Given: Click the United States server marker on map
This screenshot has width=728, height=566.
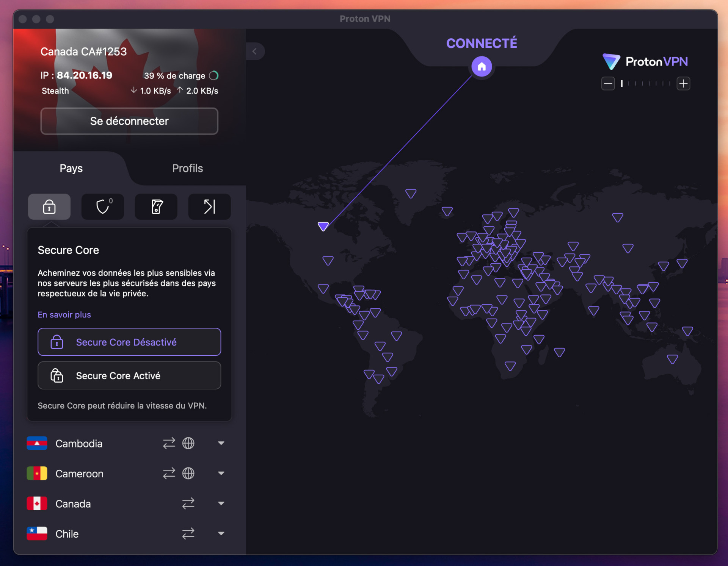Looking at the screenshot, I should tap(328, 260).
